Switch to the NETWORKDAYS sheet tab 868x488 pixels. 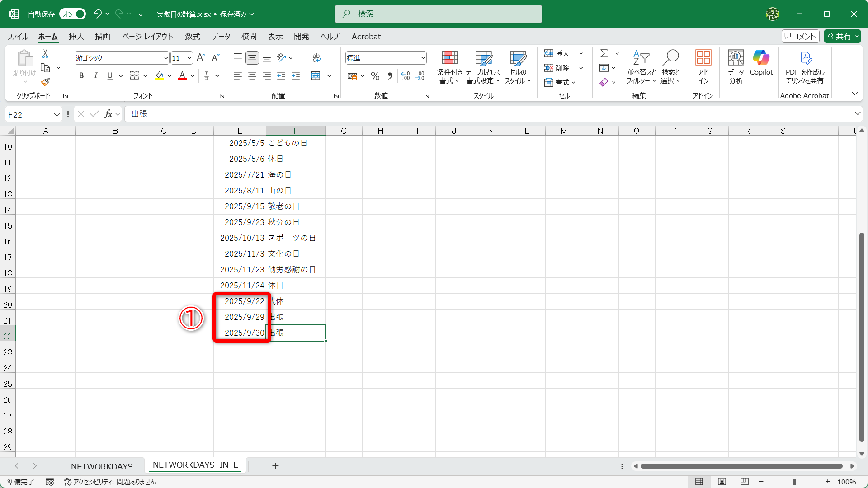(x=102, y=466)
